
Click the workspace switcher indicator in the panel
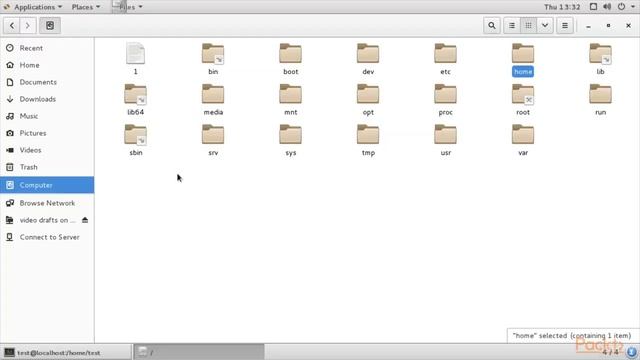pos(610,352)
